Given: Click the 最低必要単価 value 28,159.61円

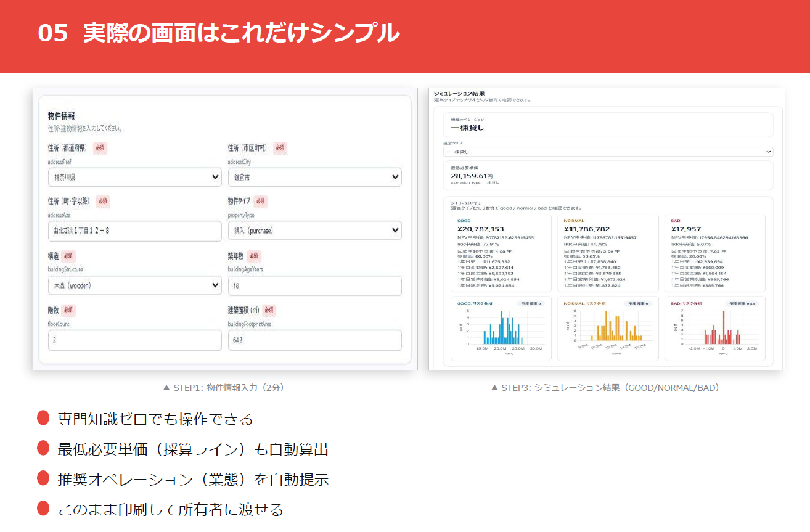Looking at the screenshot, I should (472, 176).
